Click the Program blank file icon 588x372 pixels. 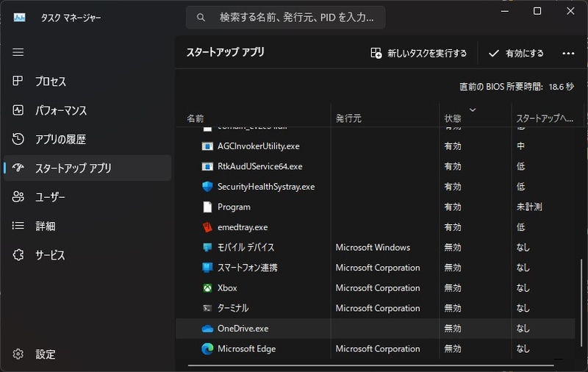(207, 207)
